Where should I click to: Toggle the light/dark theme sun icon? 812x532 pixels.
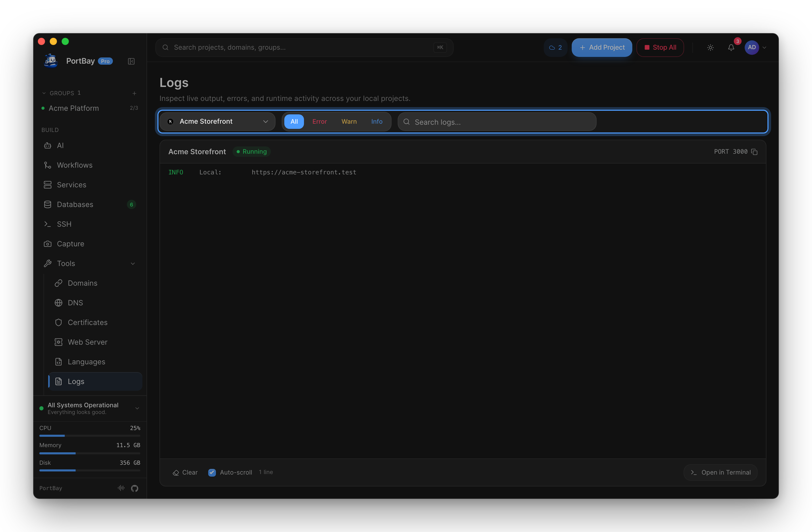[x=710, y=47]
